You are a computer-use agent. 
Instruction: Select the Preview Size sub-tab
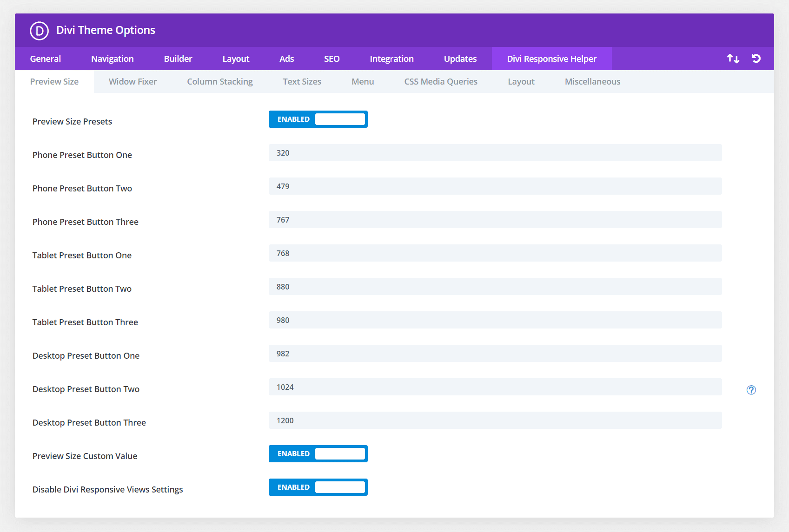54,82
